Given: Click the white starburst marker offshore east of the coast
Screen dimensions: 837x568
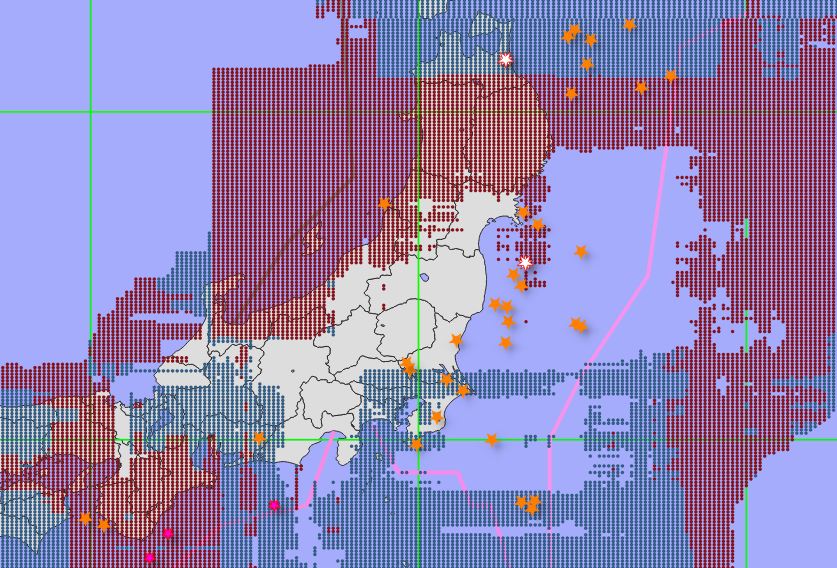Looking at the screenshot, I should 525,263.
